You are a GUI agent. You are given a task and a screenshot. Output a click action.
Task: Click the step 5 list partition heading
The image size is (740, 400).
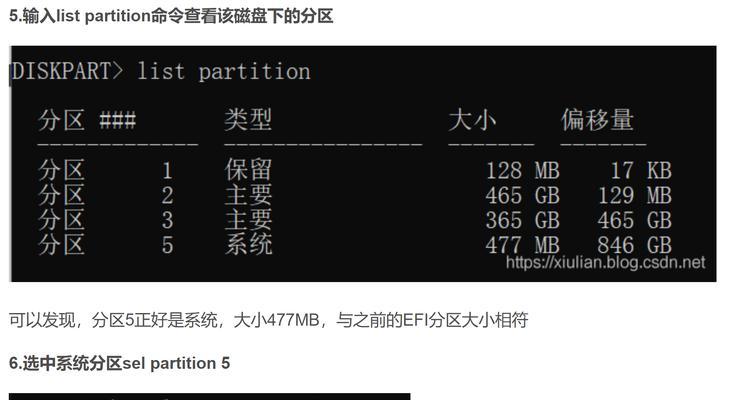click(x=171, y=16)
